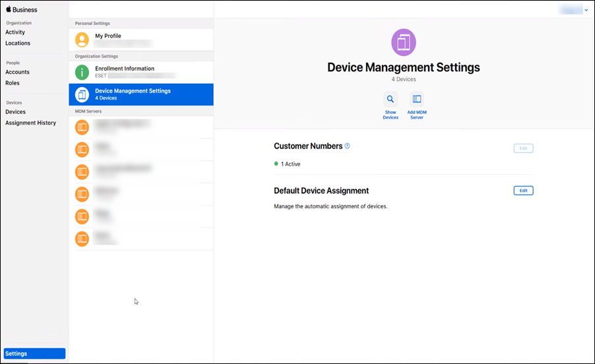Screen dimensions: 595x364
Task: Select the fourth MDM server icon
Action: [82, 194]
